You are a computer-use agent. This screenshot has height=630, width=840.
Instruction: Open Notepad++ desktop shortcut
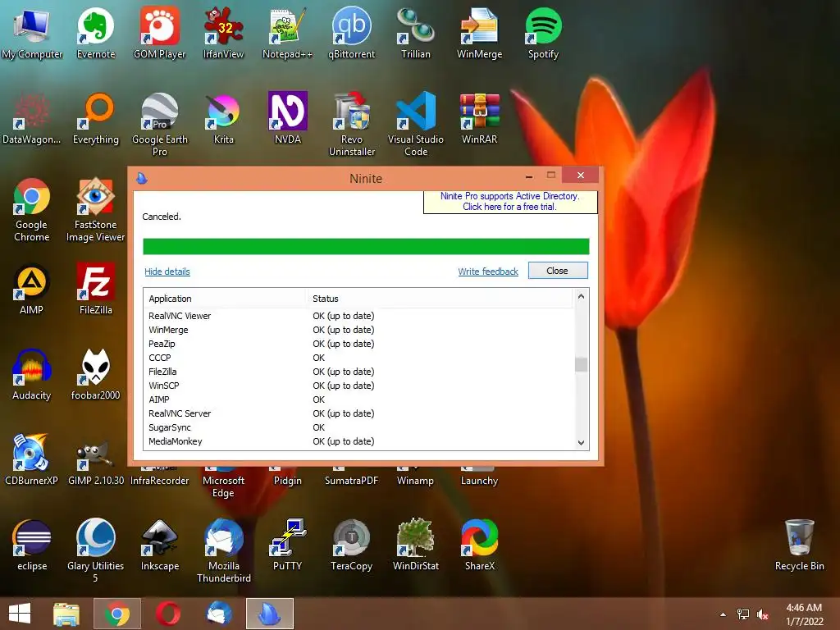point(287,32)
